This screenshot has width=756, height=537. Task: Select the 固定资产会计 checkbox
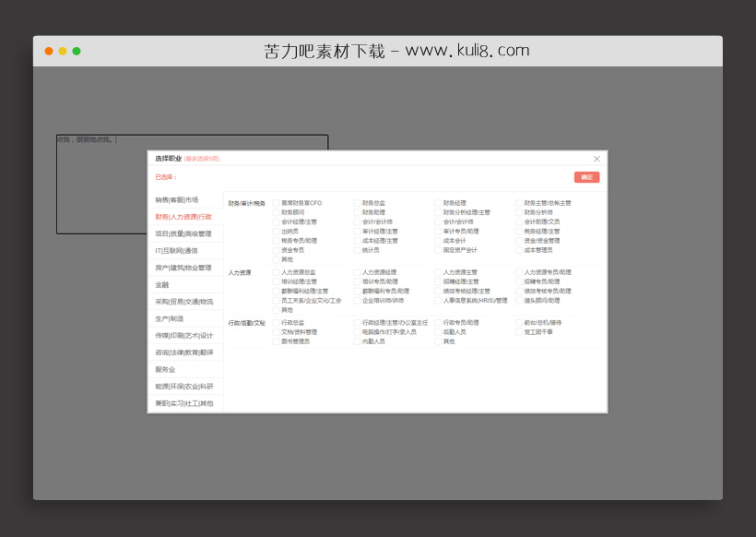[x=439, y=250]
